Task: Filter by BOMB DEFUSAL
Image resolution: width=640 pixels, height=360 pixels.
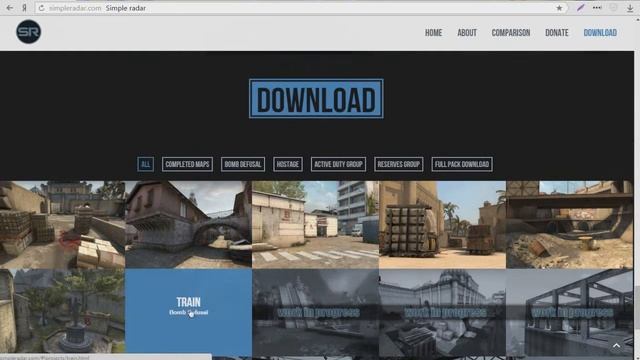Action: [x=243, y=164]
